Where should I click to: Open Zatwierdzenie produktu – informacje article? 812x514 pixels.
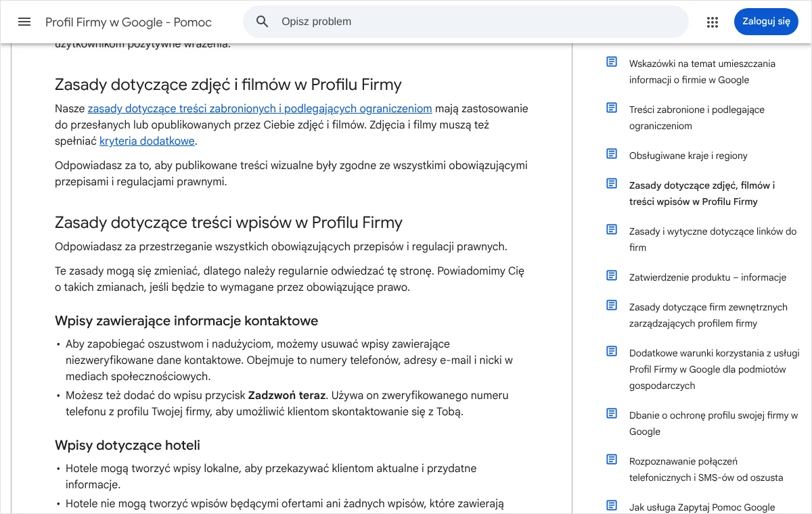[708, 277]
